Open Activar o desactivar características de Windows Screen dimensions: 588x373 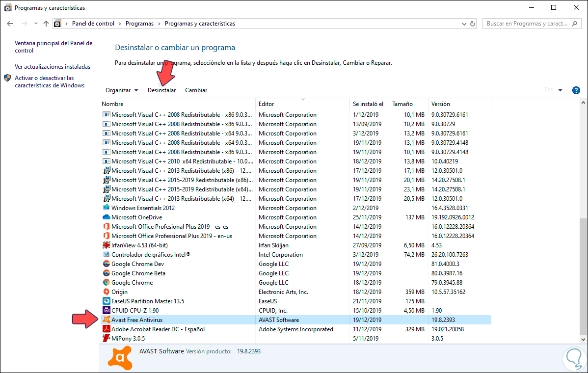pos(50,82)
